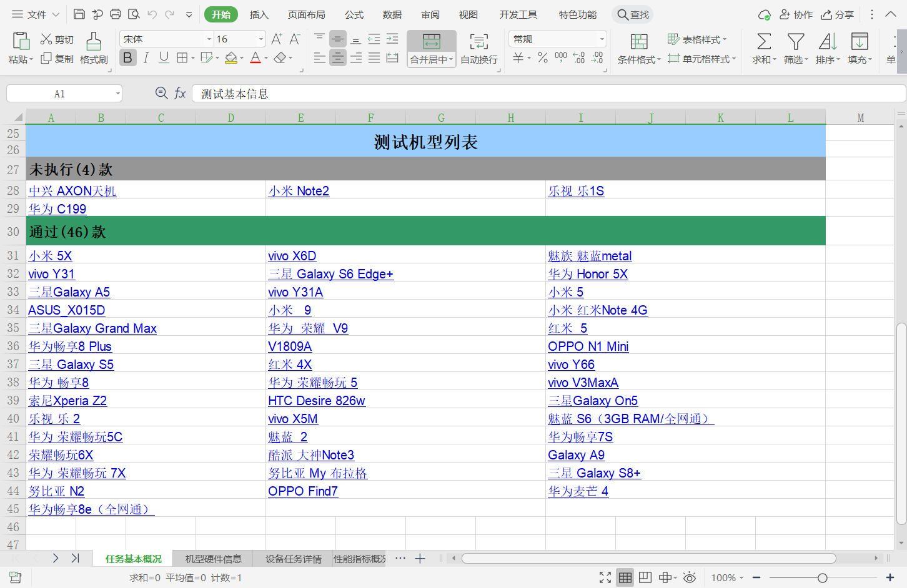The height and width of the screenshot is (588, 907).
Task: Select the Format Painter tool
Action: coord(94,47)
